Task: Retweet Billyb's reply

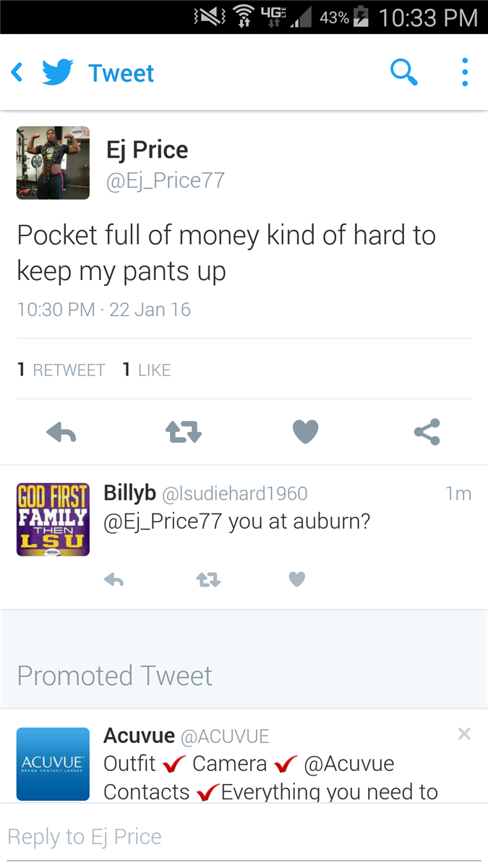Action: click(208, 579)
